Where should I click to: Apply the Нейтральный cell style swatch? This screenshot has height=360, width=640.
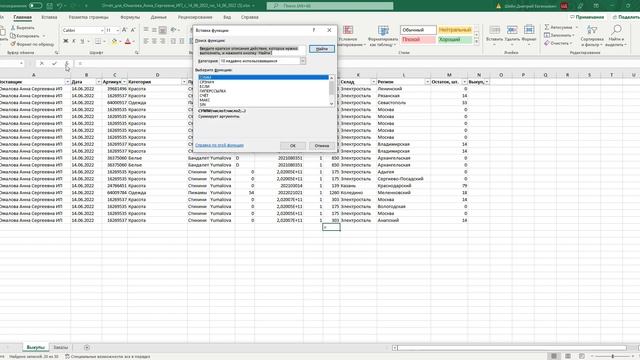(455, 30)
